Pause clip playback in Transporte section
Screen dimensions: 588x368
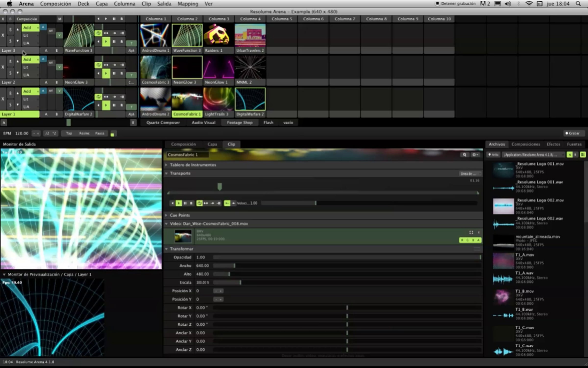click(185, 203)
